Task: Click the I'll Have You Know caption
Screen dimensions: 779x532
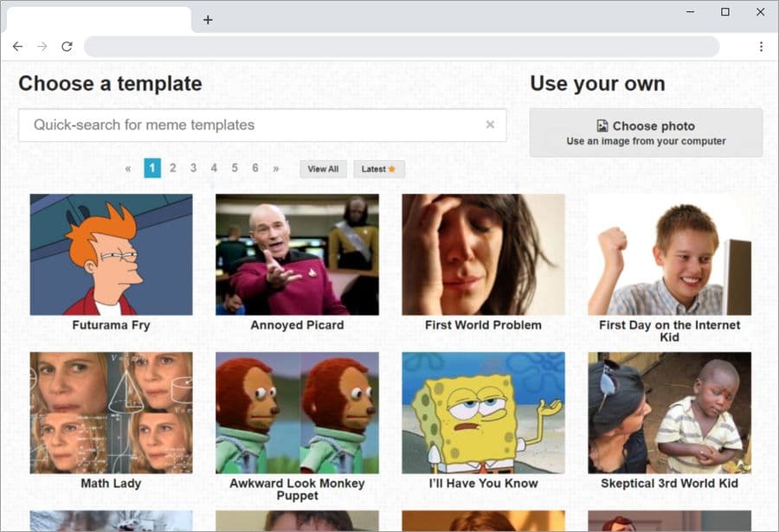Action: point(483,484)
